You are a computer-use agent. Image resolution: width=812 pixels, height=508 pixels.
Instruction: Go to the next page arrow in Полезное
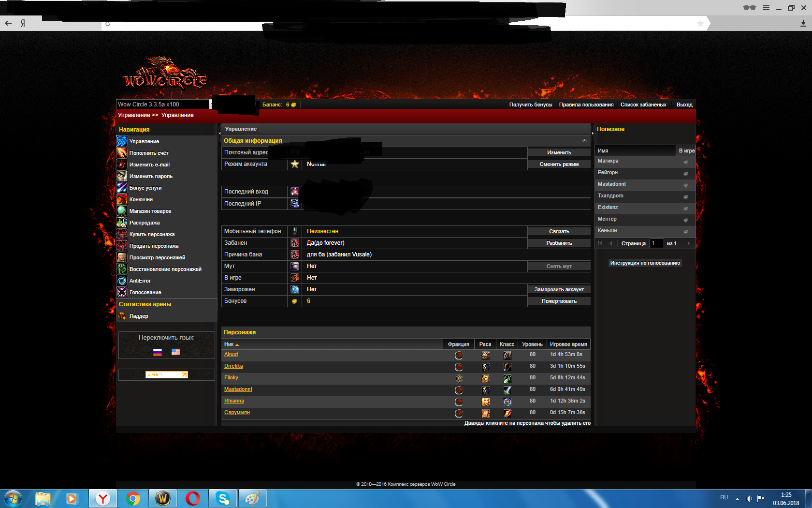(x=689, y=243)
